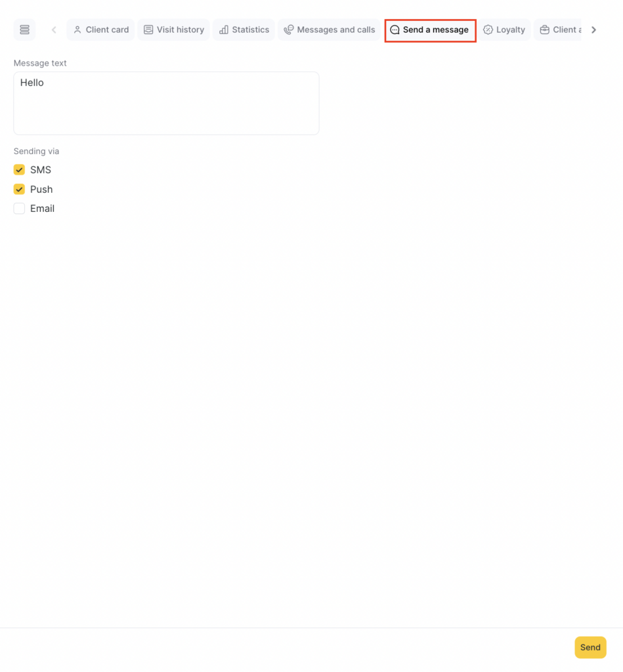Uncheck the SMS checkbox
Image resolution: width=623 pixels, height=672 pixels.
19,170
